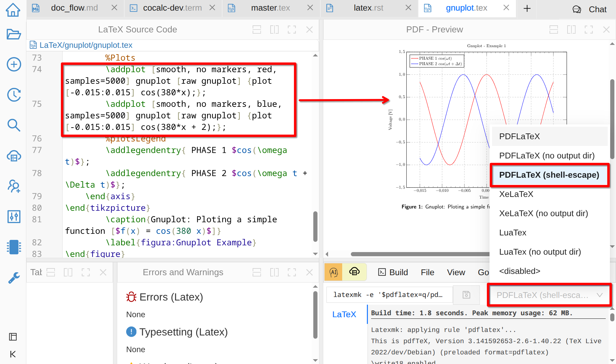The height and width of the screenshot is (364, 616).
Task: Open the file explorer folder icon
Action: coord(13,34)
